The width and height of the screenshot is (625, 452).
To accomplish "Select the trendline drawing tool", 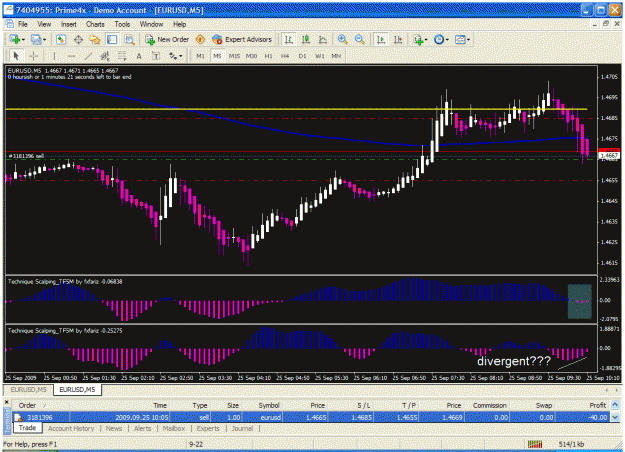I will (88, 56).
